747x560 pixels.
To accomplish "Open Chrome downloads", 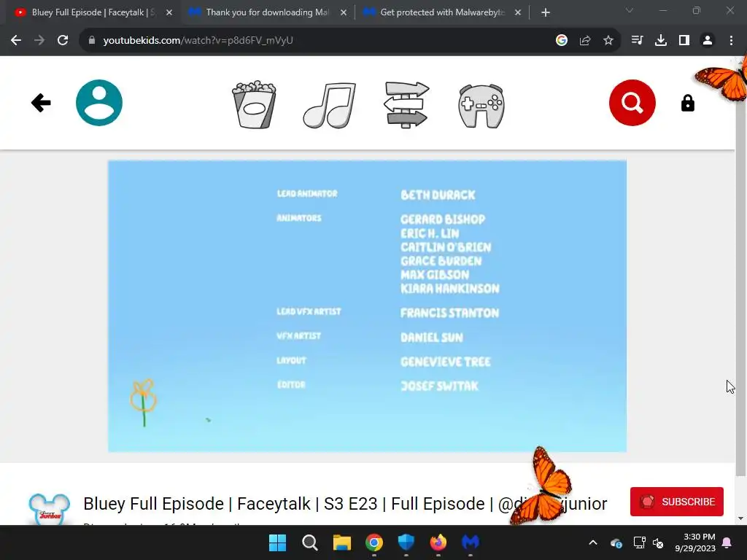I will tap(661, 41).
